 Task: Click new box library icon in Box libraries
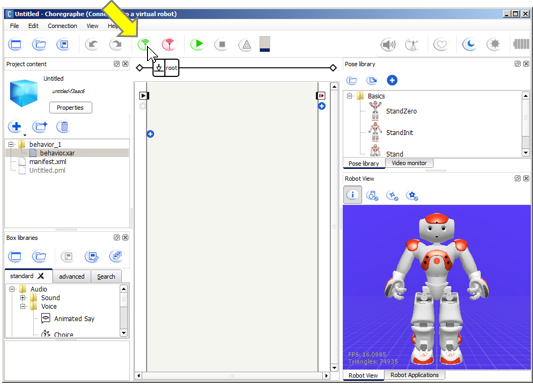[15, 256]
